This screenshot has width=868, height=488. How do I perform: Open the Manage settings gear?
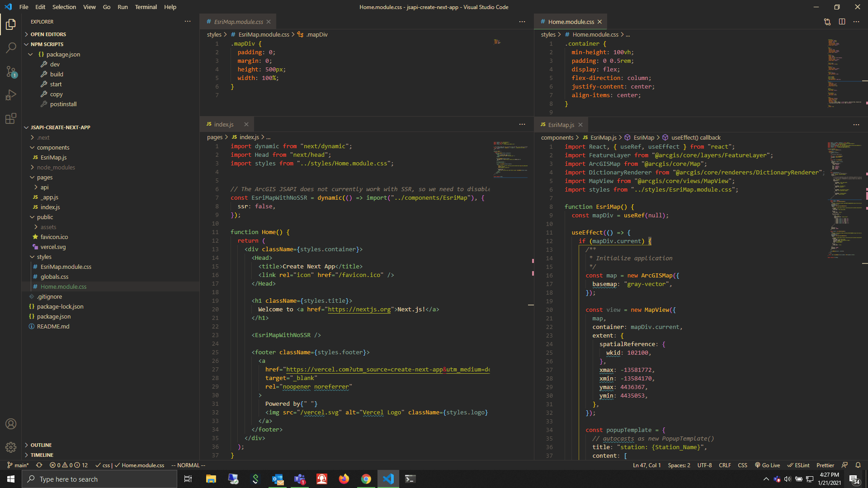coord(11,447)
